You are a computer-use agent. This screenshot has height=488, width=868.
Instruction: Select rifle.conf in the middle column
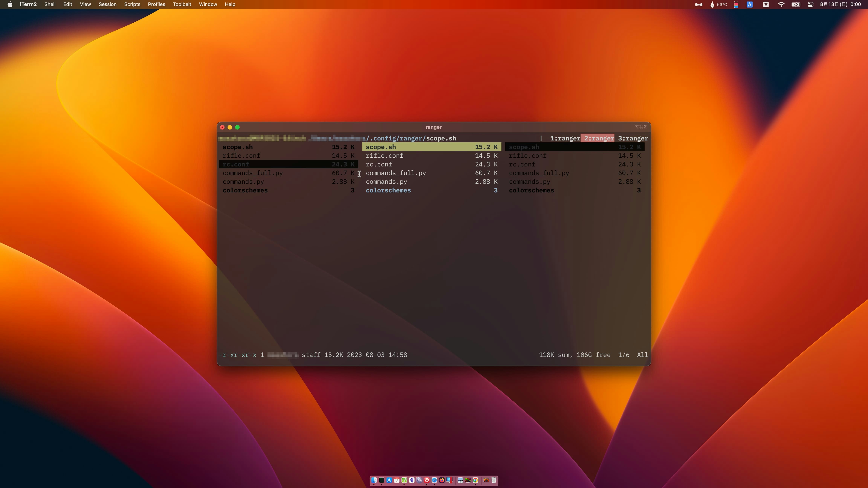pos(384,156)
